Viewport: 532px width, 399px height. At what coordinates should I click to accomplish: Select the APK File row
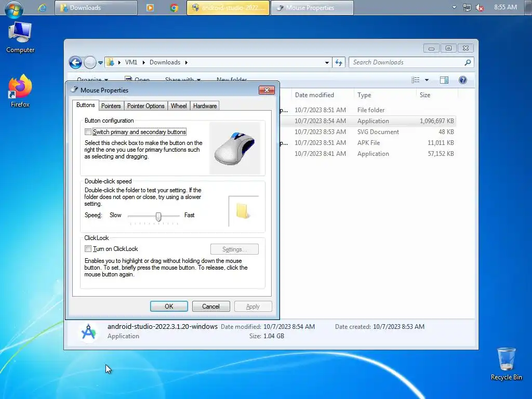(x=368, y=142)
